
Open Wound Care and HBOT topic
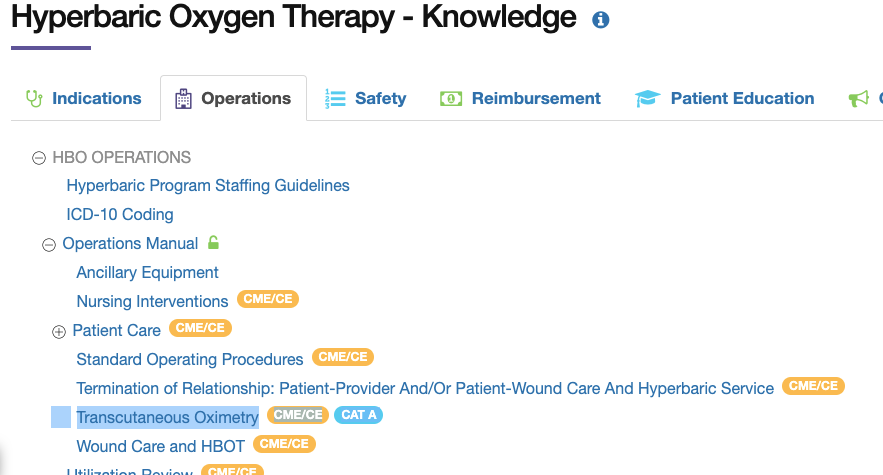click(x=160, y=446)
